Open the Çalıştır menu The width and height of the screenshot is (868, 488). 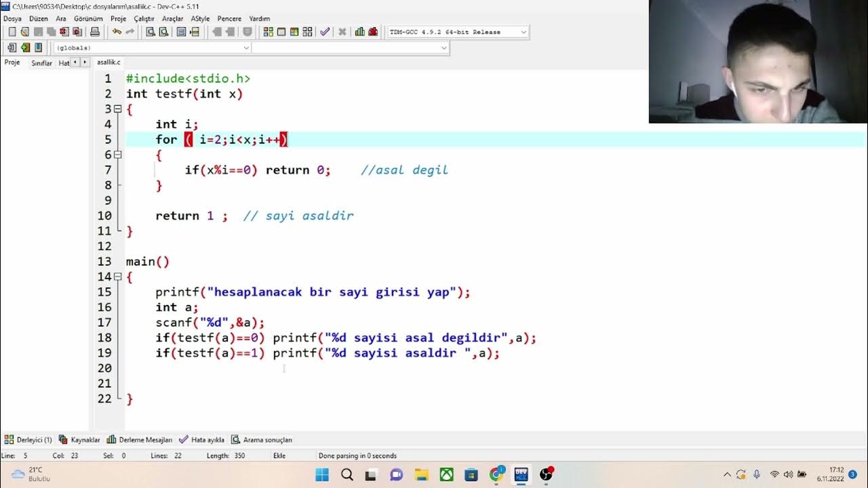coord(144,18)
